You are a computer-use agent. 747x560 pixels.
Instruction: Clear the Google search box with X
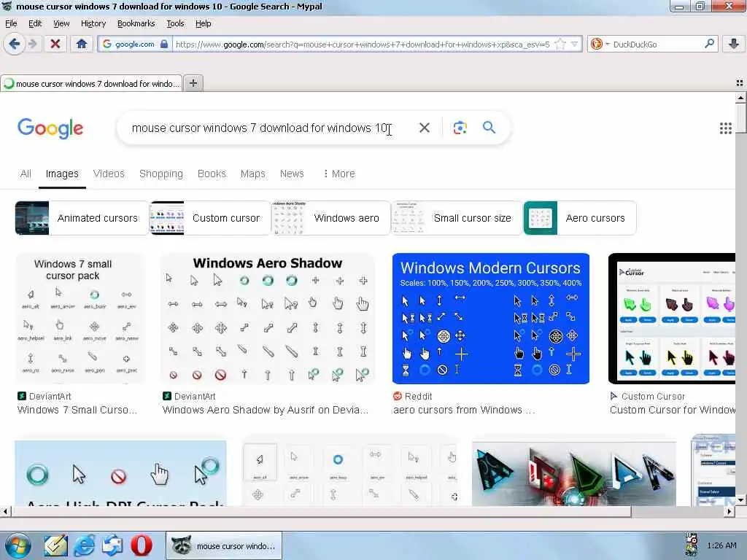click(424, 128)
